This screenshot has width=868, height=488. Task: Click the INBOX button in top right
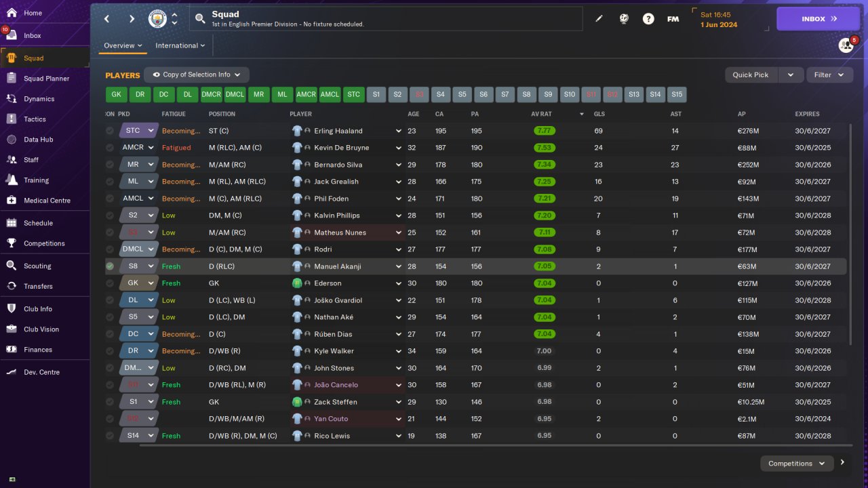[x=818, y=19]
